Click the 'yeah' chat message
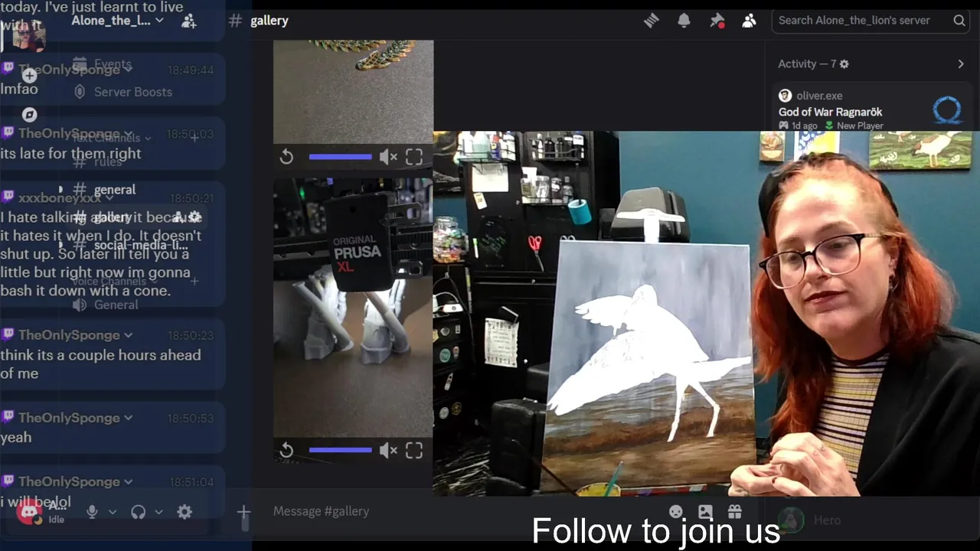The width and height of the screenshot is (980, 551). pos(16,437)
